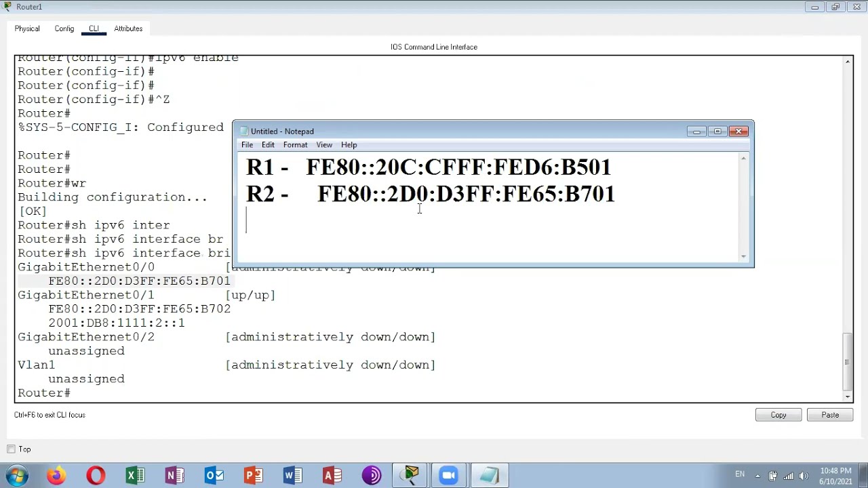Switch to Notepad taskbar icon
This screenshot has height=488, width=868.
coord(488,475)
